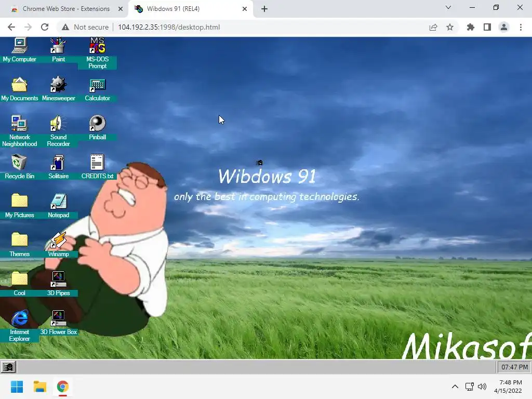This screenshot has height=399, width=532.
Task: Launch the Calculator shortcut
Action: 97,89
